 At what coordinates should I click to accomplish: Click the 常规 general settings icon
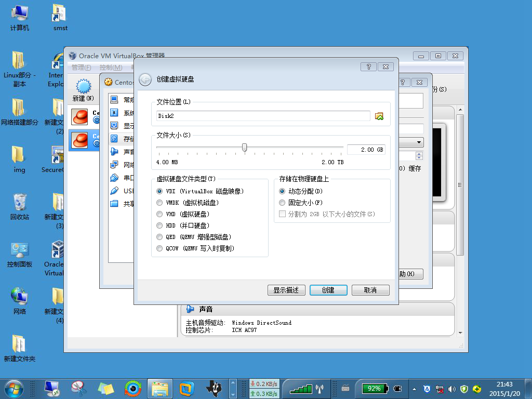click(114, 100)
